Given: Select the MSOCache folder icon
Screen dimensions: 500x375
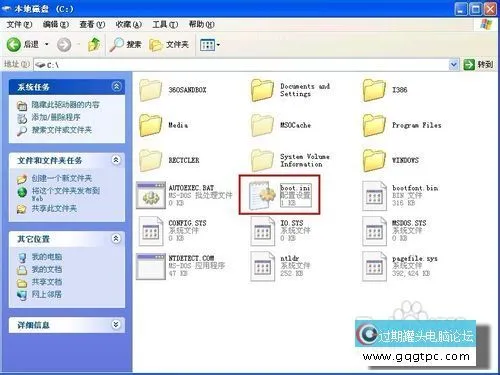Looking at the screenshot, I should [x=262, y=125].
